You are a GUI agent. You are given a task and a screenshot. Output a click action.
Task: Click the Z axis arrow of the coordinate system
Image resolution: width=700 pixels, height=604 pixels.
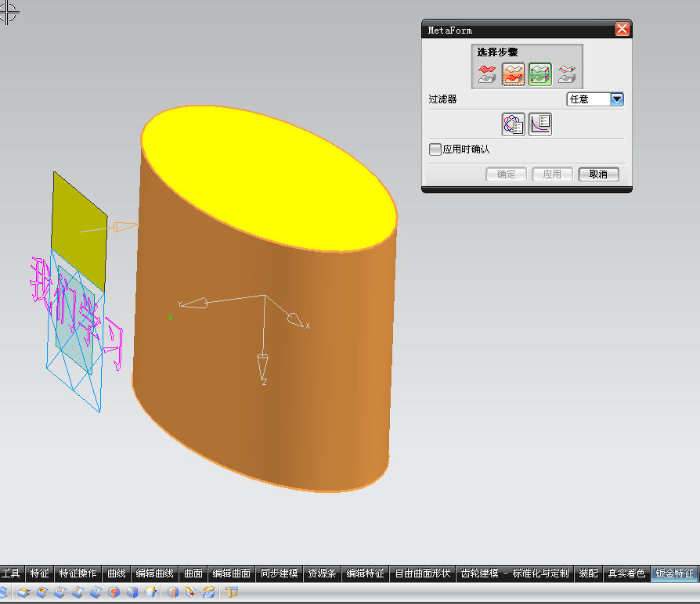[263, 368]
